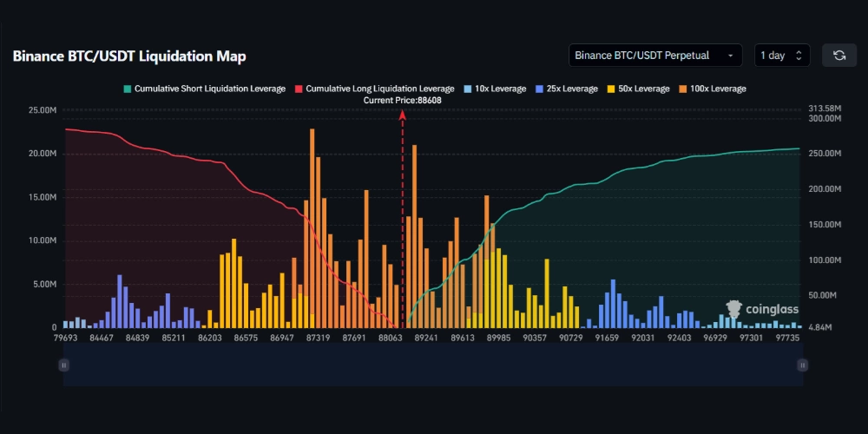This screenshot has width=868, height=434.
Task: Click the right handle of range slider
Action: click(x=802, y=365)
